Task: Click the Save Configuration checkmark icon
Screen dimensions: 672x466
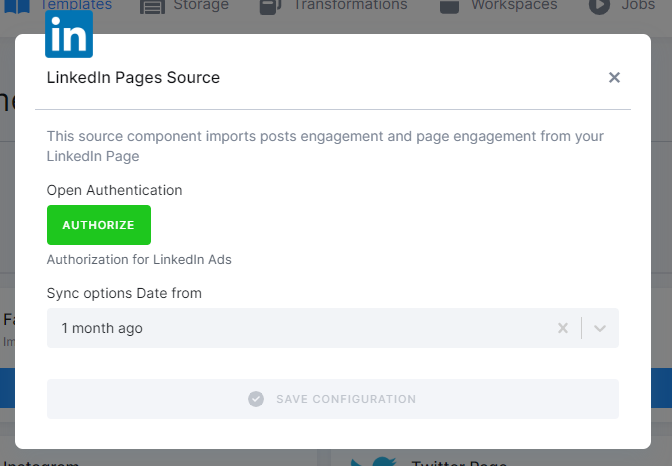Action: [x=256, y=399]
